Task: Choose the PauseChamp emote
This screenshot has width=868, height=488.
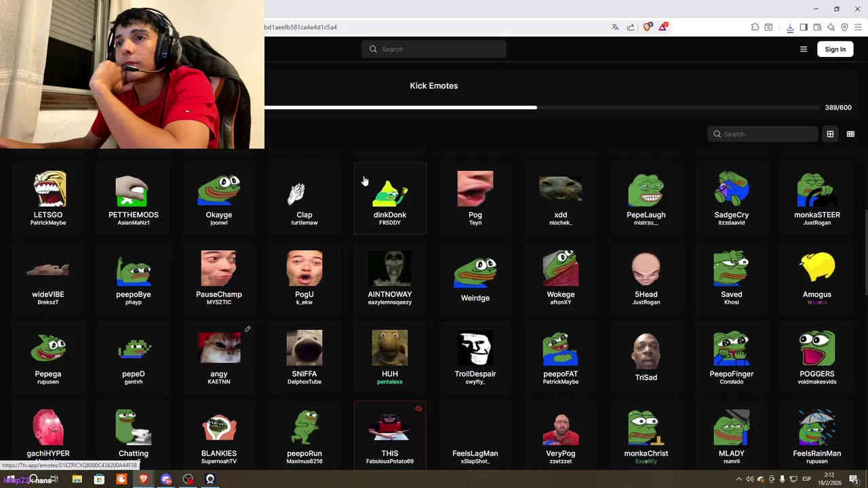Action: point(219,278)
